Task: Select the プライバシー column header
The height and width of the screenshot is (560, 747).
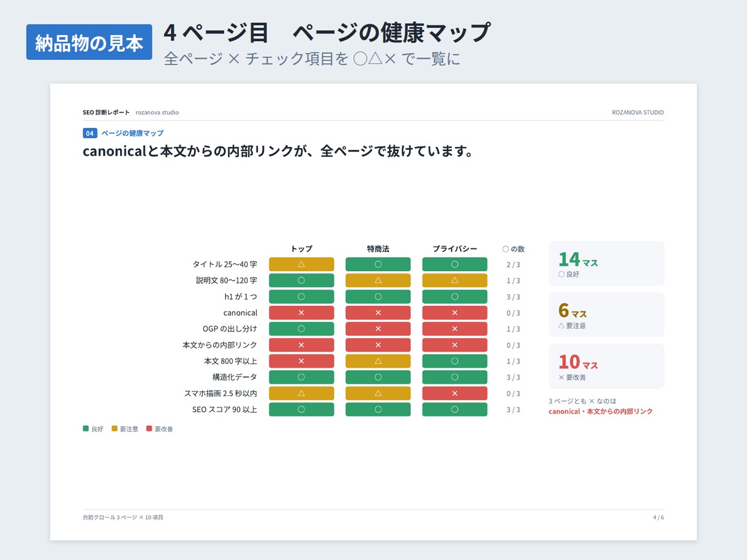Action: click(454, 249)
